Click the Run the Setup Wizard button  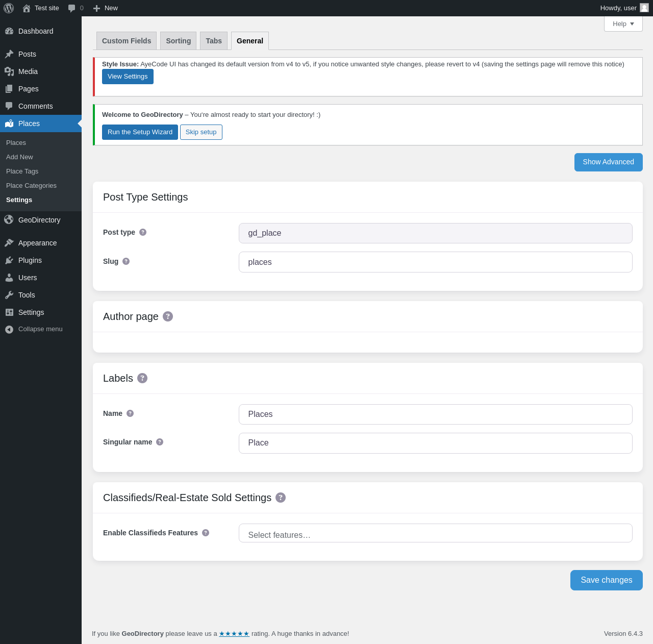pos(140,132)
